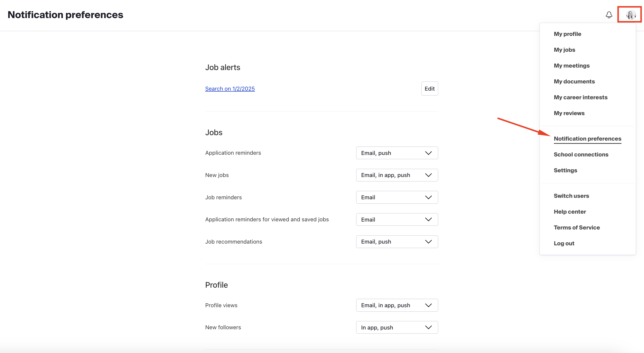Open My jobs in the account menu

pyautogui.click(x=564, y=50)
